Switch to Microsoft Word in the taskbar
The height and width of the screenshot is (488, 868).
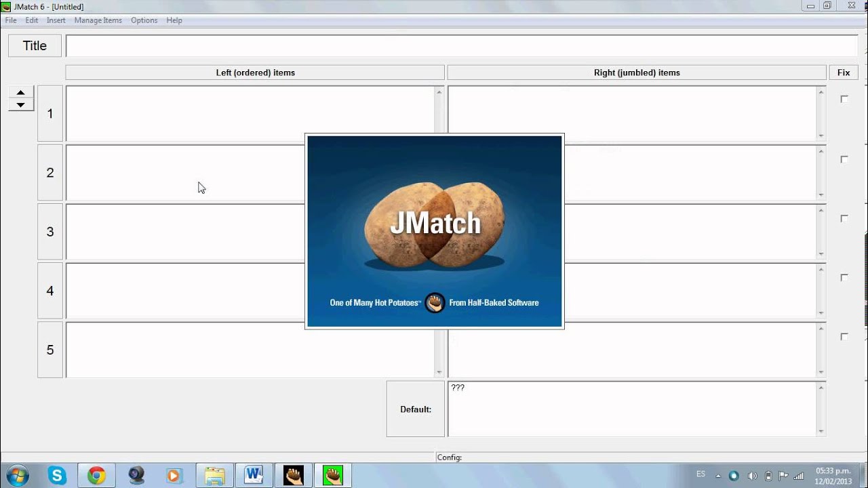pyautogui.click(x=254, y=476)
